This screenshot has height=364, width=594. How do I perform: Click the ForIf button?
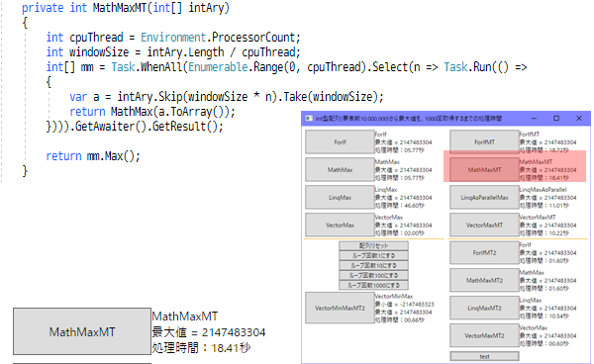click(x=340, y=141)
